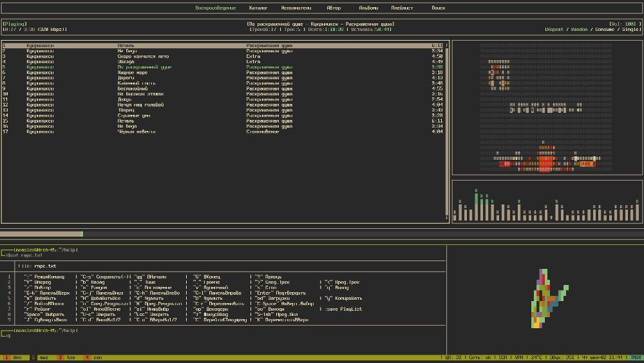Select track Творец
This screenshot has width=644, height=363.
[x=224, y=110]
